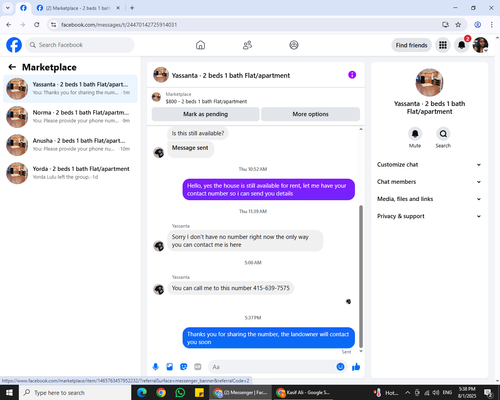Click More options button
This screenshot has height=400, width=500.
tap(310, 114)
